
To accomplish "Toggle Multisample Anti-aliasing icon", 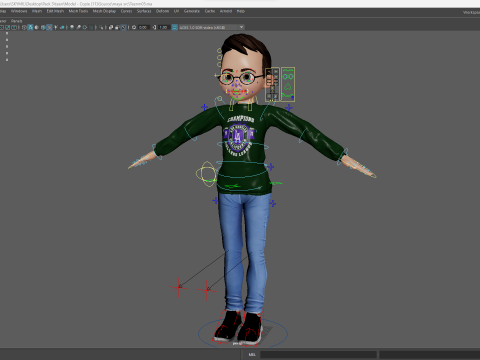I will (x=85, y=27).
